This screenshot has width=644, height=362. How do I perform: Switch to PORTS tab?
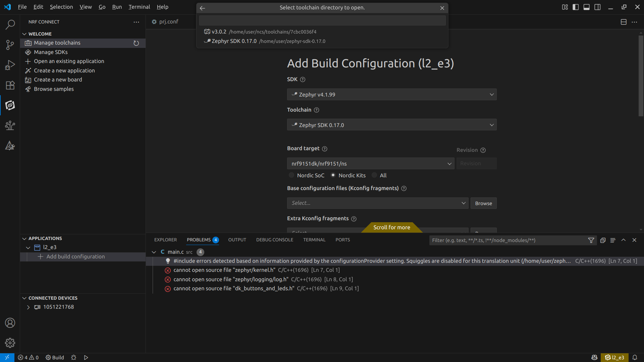tap(343, 240)
